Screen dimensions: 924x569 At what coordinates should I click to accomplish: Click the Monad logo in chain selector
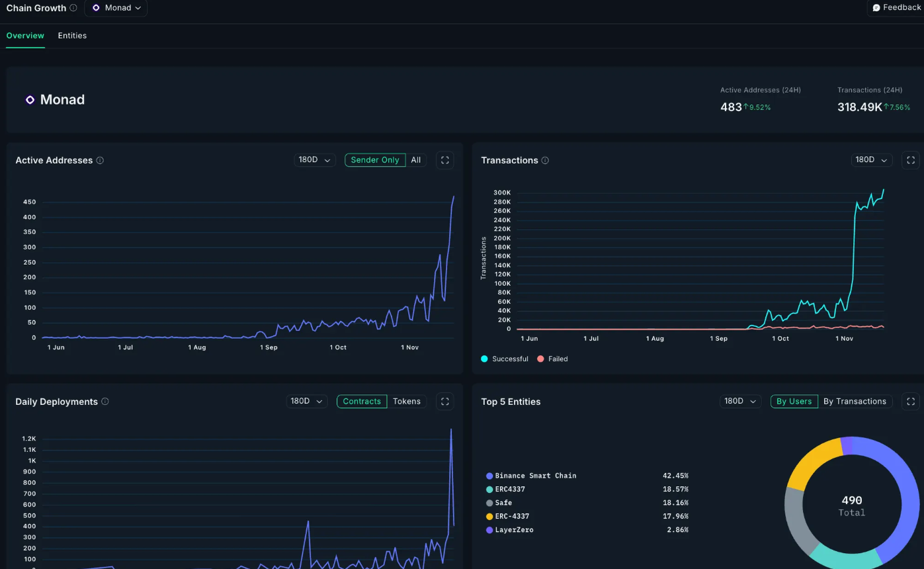(x=96, y=8)
